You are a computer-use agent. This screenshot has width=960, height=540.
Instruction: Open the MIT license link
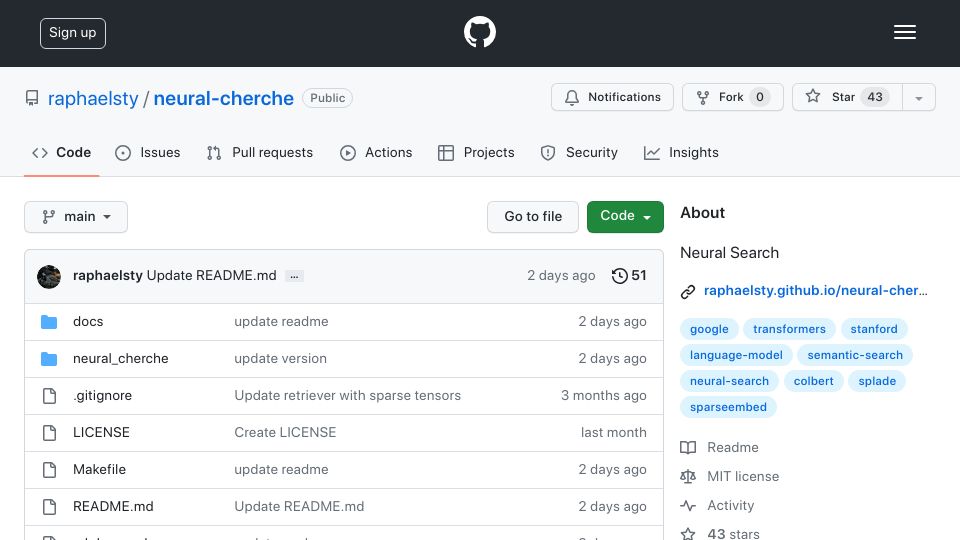pos(743,476)
